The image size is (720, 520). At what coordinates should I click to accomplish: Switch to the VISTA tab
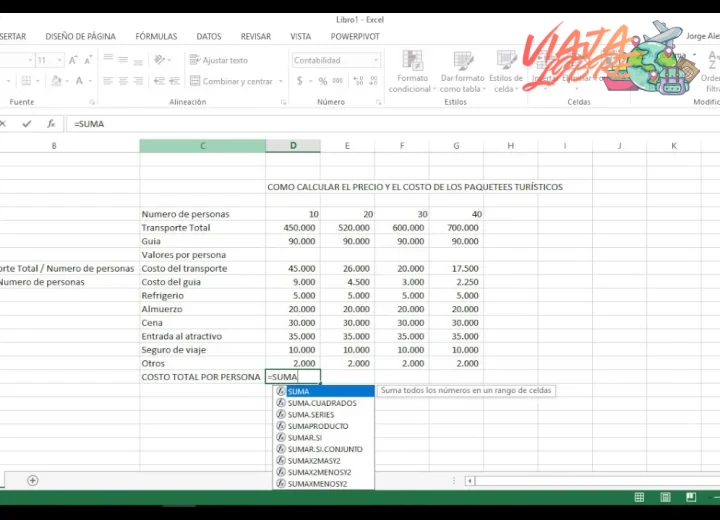[x=301, y=36]
